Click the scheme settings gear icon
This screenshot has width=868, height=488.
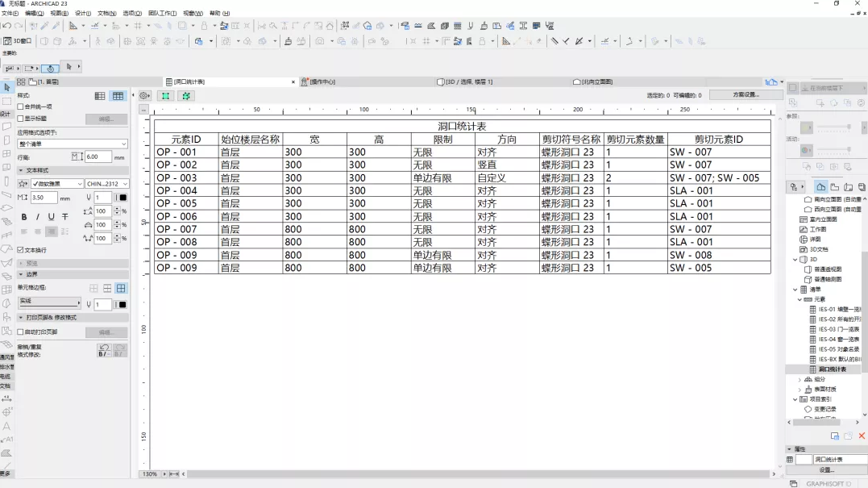144,95
